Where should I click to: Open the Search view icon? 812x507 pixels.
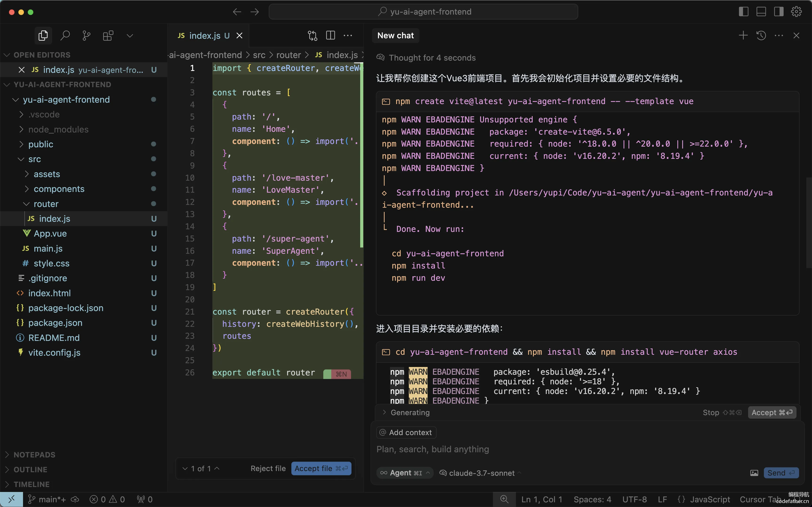pos(65,35)
